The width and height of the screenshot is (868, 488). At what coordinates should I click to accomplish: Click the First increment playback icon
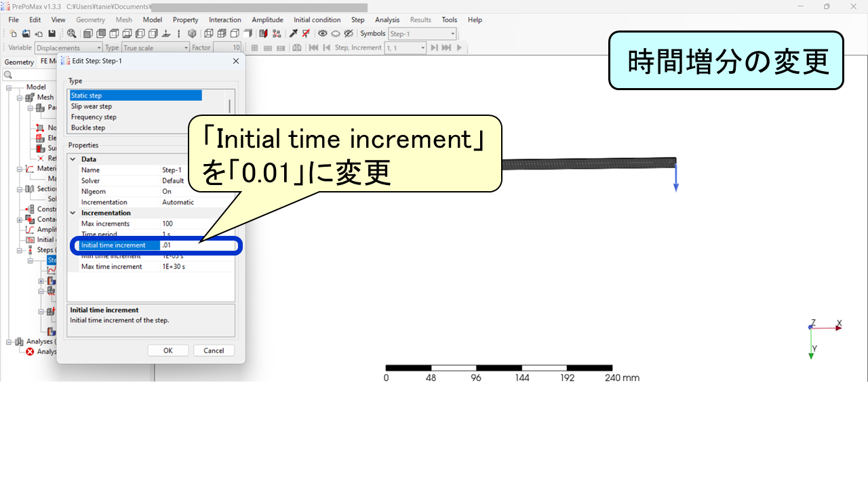point(313,47)
